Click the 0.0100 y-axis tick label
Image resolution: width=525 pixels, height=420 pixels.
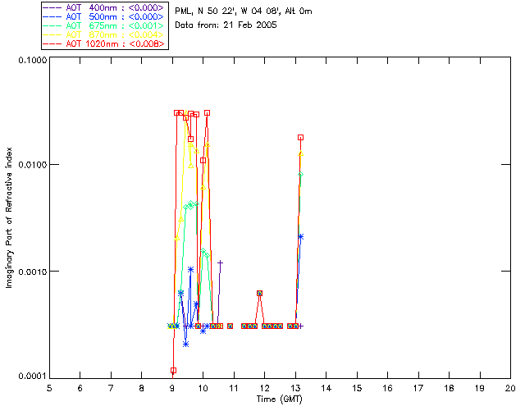(x=32, y=165)
